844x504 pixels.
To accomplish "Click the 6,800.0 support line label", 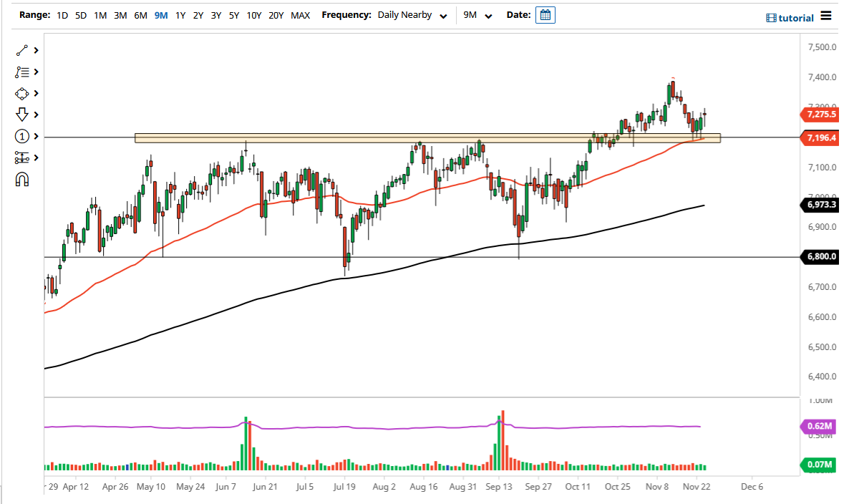I will (819, 256).
